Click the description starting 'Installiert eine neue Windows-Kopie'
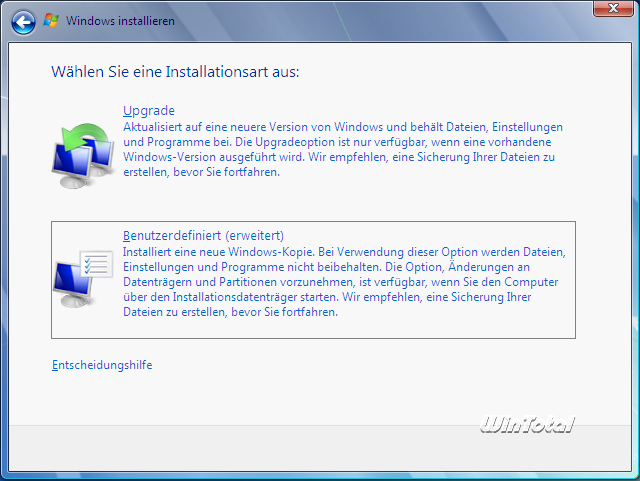Image resolution: width=640 pixels, height=481 pixels. tap(344, 282)
